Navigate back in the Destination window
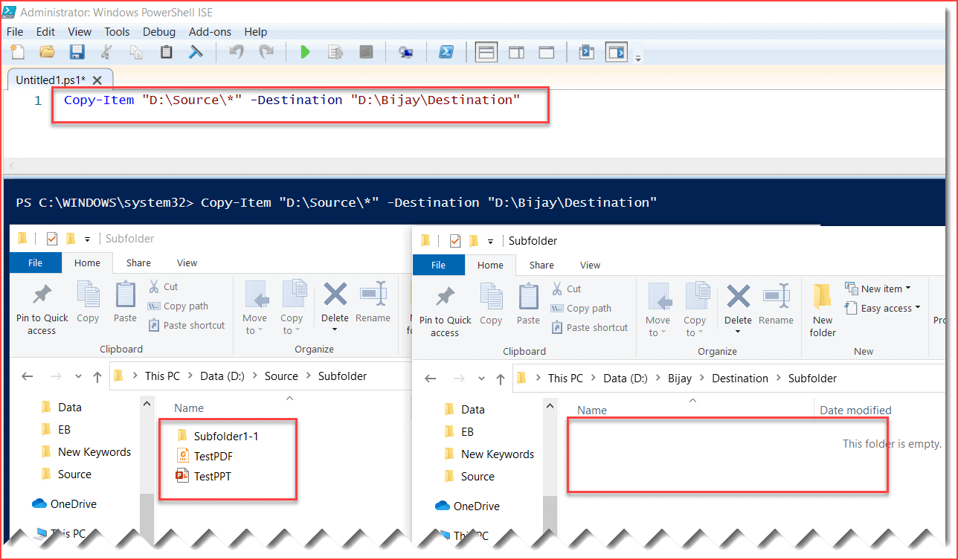The height and width of the screenshot is (560, 958). click(x=430, y=379)
